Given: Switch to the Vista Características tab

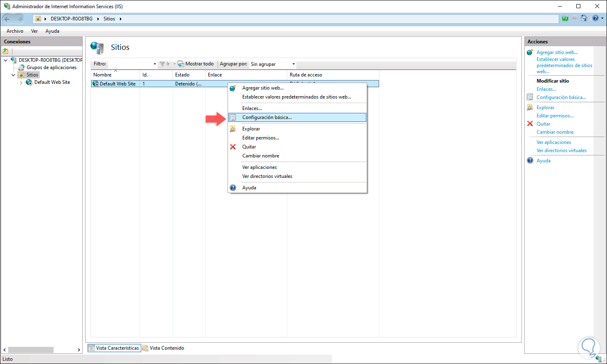Looking at the screenshot, I should click(x=114, y=348).
